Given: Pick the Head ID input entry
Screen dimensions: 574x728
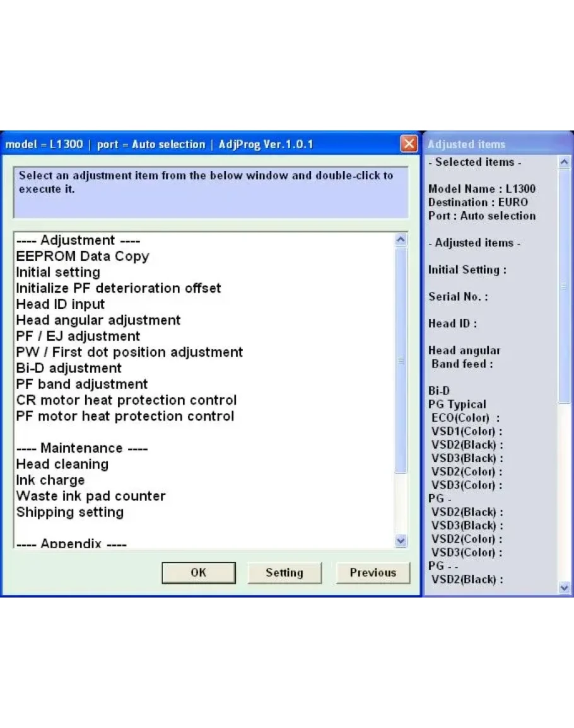Looking at the screenshot, I should coord(61,304).
